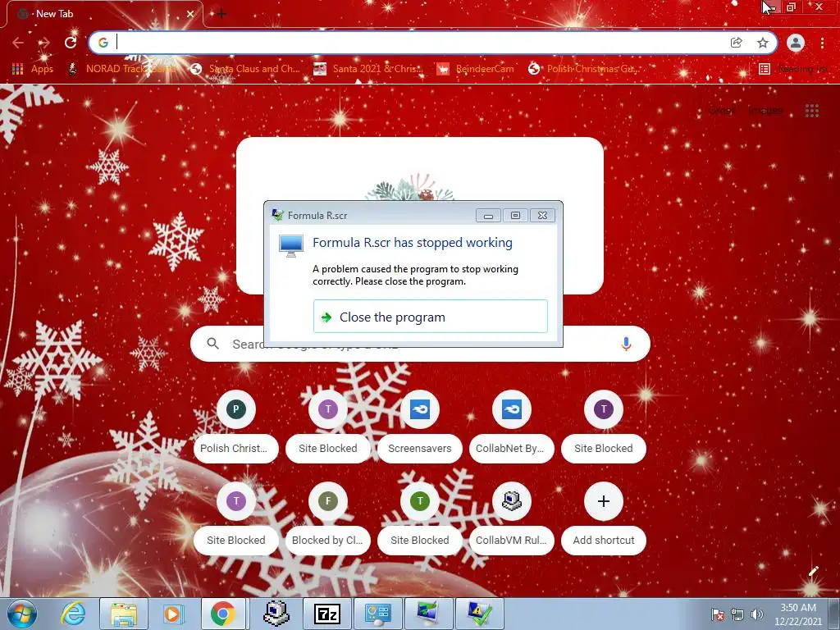Open the Polish Christ... shortcut tile
Viewport: 840px width, 630px height.
(235, 427)
